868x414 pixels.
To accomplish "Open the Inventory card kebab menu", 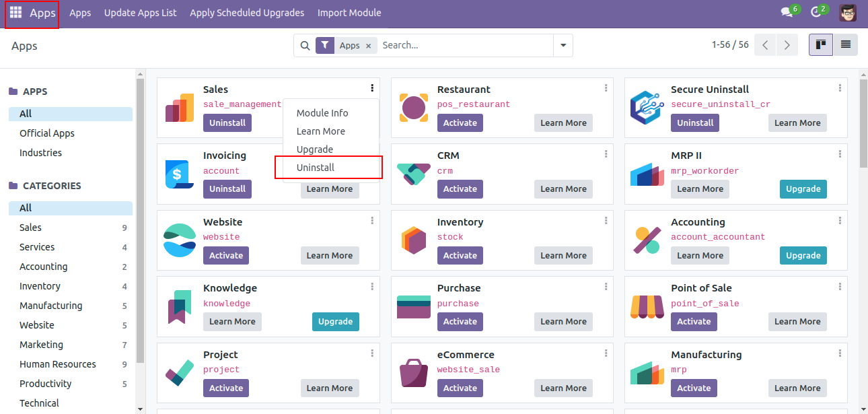I will pyautogui.click(x=606, y=221).
